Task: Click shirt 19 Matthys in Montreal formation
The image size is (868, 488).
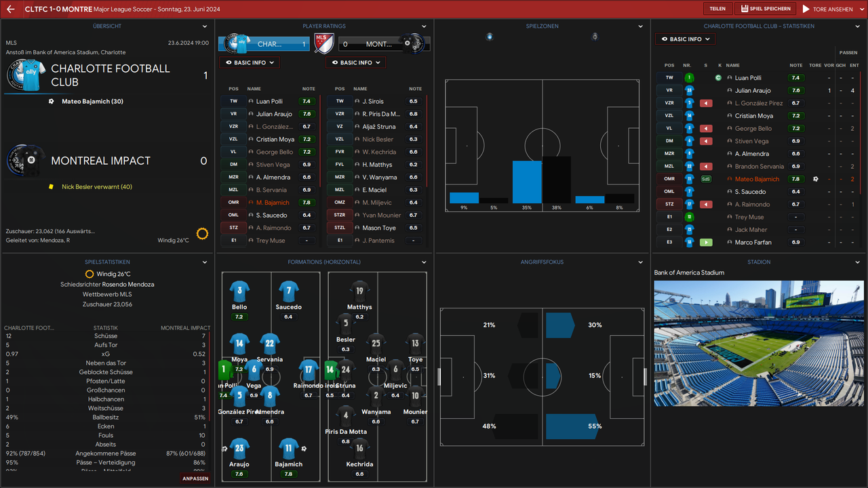Action: pyautogui.click(x=359, y=291)
